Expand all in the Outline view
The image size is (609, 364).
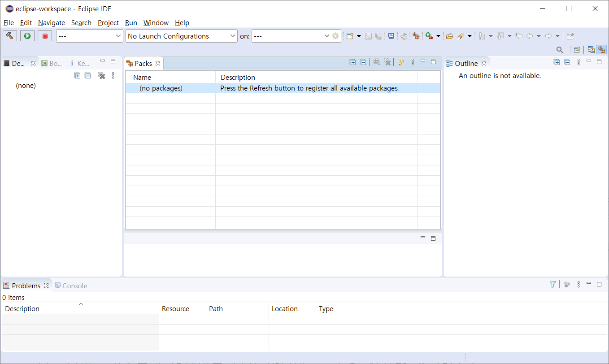[557, 62]
